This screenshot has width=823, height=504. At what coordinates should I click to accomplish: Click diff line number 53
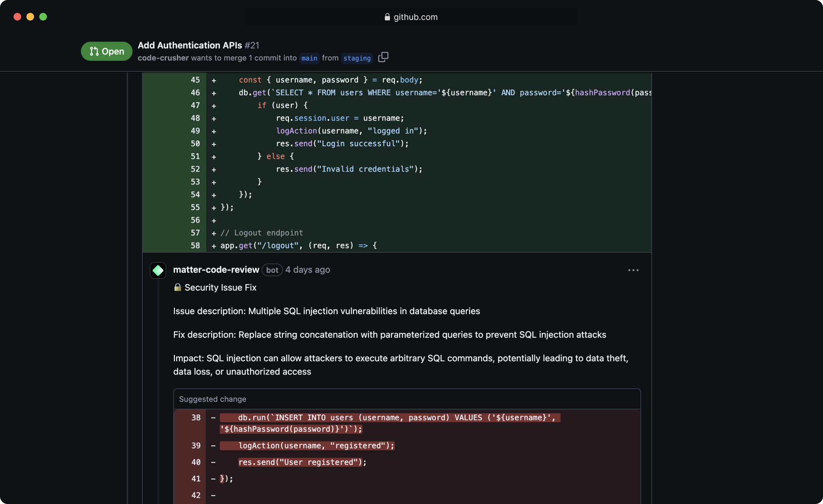pyautogui.click(x=195, y=182)
